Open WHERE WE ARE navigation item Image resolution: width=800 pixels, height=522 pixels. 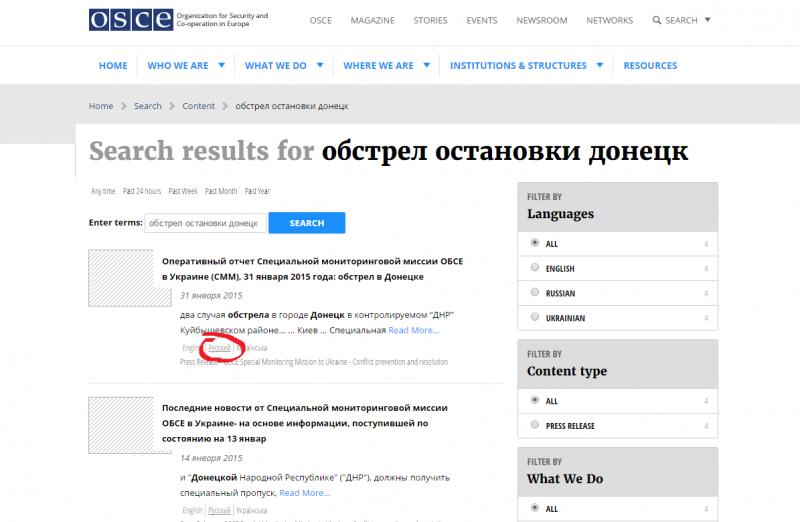tap(378, 65)
